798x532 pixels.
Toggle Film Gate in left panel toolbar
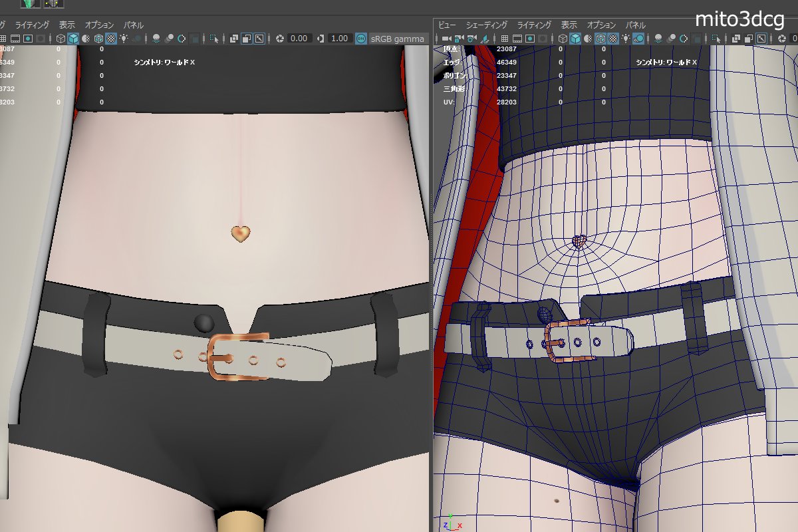tap(15, 39)
